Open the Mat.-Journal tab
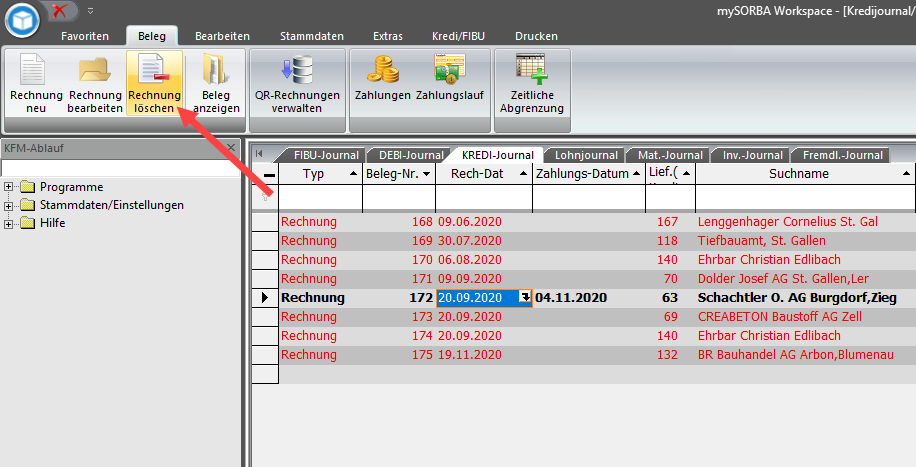The image size is (916, 467). [670, 155]
